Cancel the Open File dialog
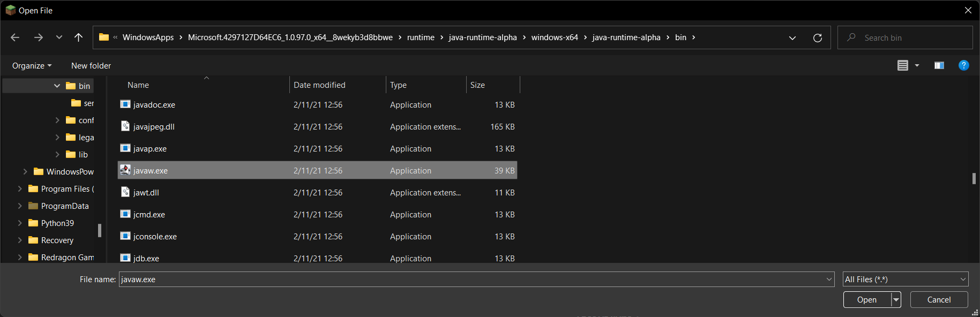This screenshot has height=317, width=980. pos(938,300)
